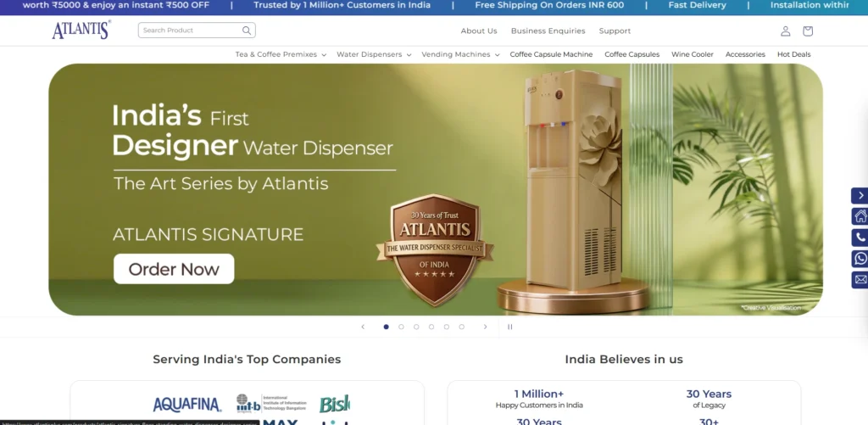Click the floating sidebar arrow icon
The height and width of the screenshot is (425, 868).
pos(860,196)
